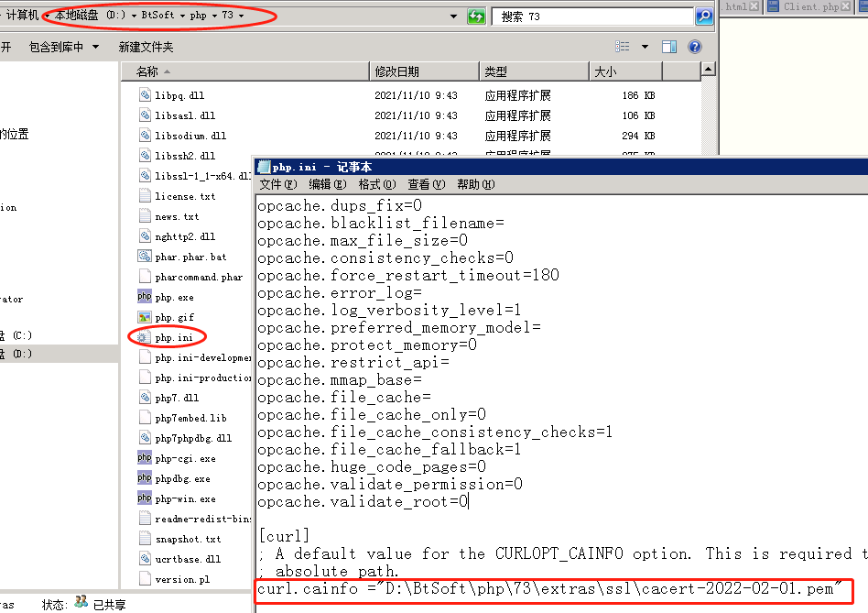Click the file list scroll up arrow
The height and width of the screenshot is (613, 868).
tap(709, 70)
